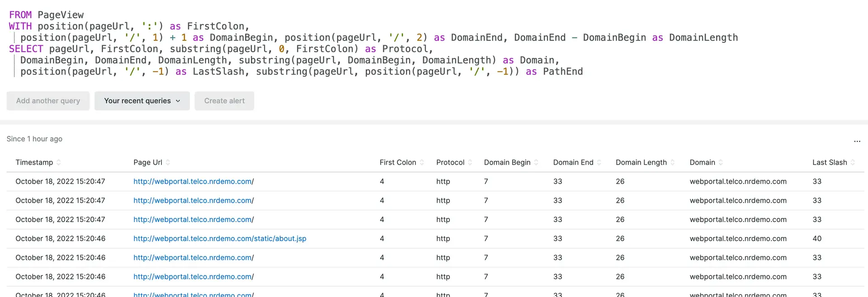Click the Page Url sort icon
868x297 pixels.
pos(168,162)
